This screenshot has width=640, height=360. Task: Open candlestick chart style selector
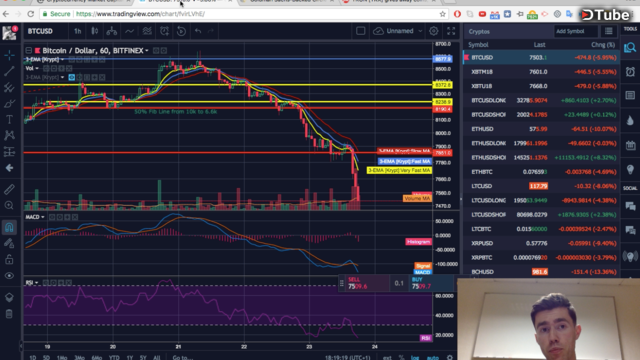click(x=94, y=31)
